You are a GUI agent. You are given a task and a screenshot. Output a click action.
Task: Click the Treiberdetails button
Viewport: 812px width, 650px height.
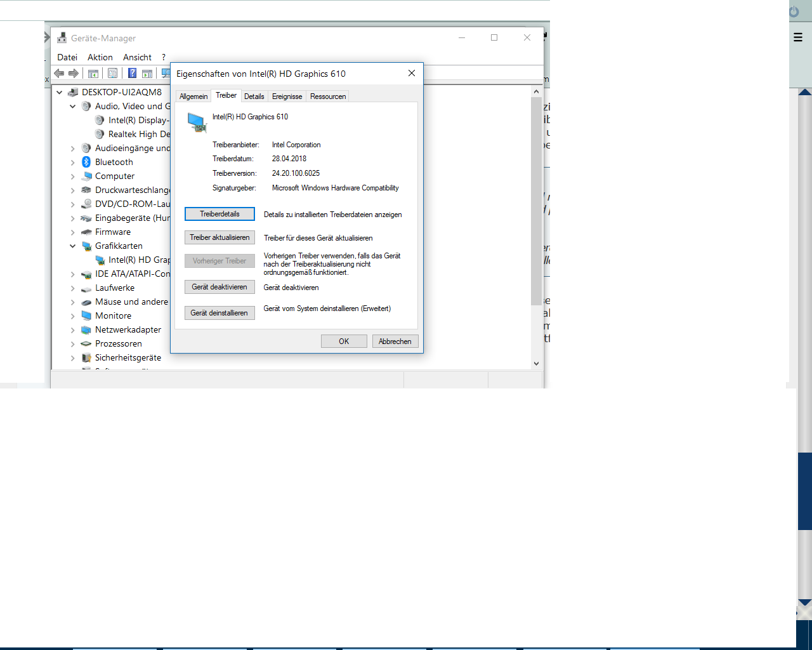point(219,214)
